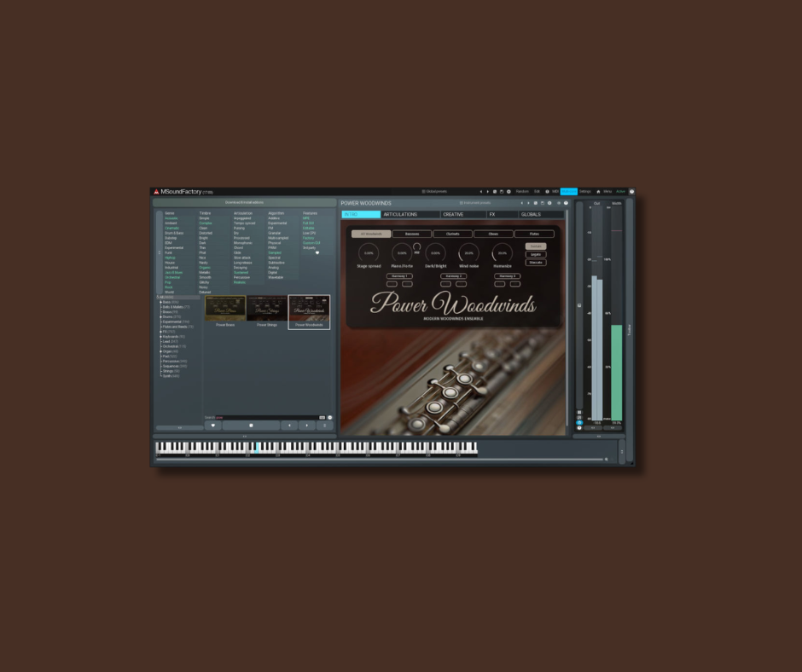This screenshot has height=672, width=802.
Task: Go to previous global preset arrow
Action: (x=481, y=192)
